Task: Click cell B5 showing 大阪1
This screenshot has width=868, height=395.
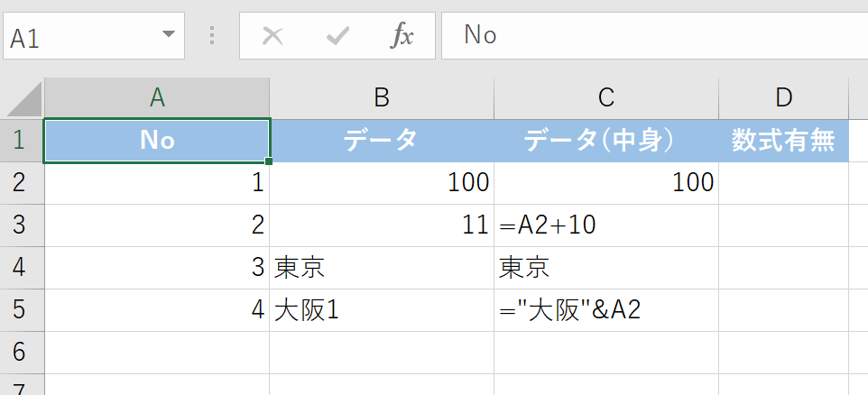Action: (381, 310)
